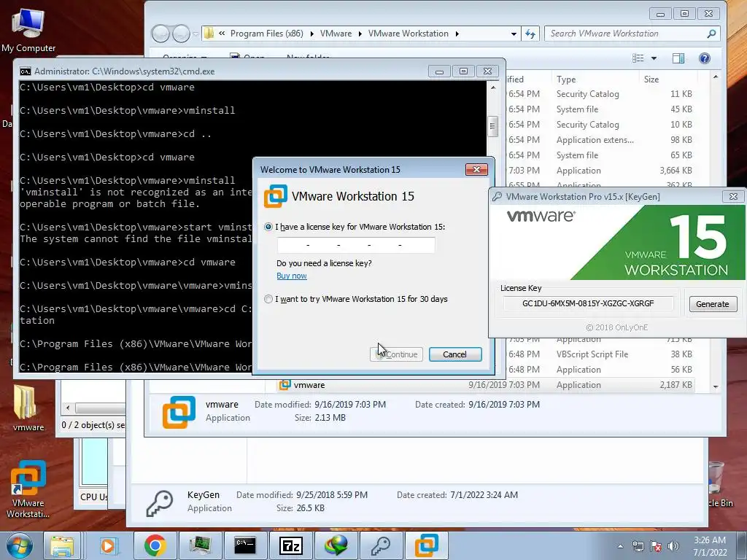The height and width of the screenshot is (560, 747).
Task: Expand the arrow after VMware breadcrumb
Action: tap(360, 34)
